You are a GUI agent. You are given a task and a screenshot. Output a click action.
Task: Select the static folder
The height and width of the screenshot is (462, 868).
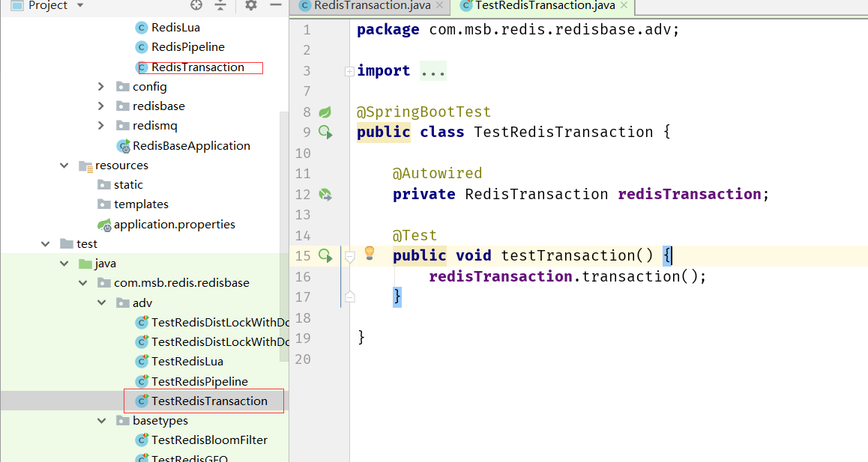coord(128,185)
